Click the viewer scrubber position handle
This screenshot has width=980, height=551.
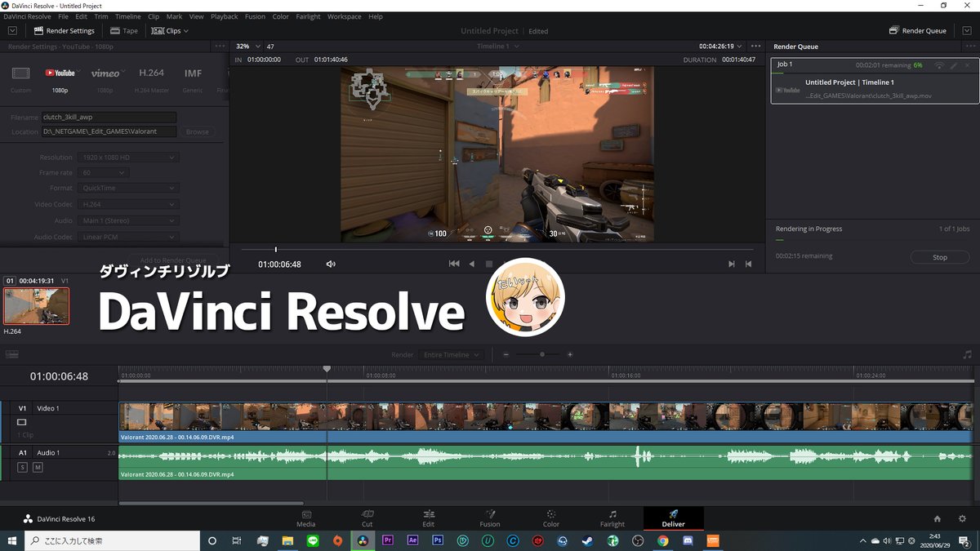[x=276, y=249]
